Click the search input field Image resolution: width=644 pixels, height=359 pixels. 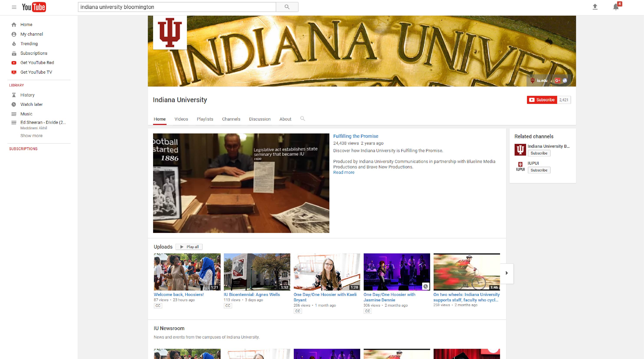(177, 7)
